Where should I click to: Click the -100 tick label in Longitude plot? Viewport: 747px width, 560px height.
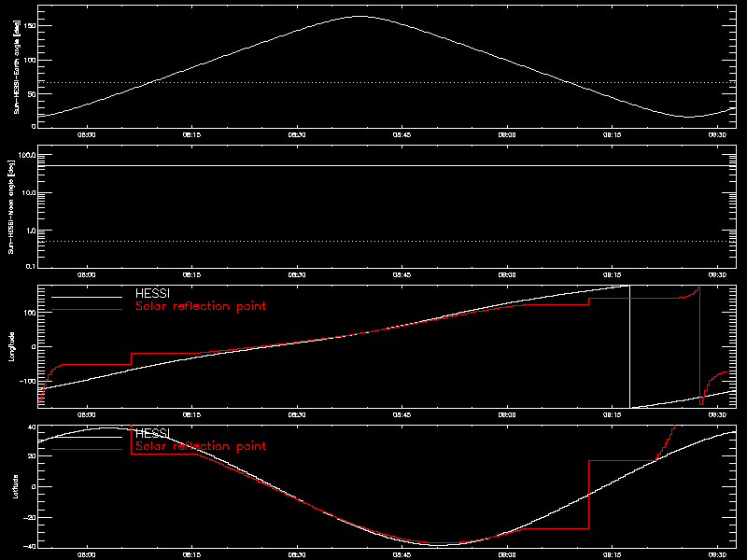(28, 382)
